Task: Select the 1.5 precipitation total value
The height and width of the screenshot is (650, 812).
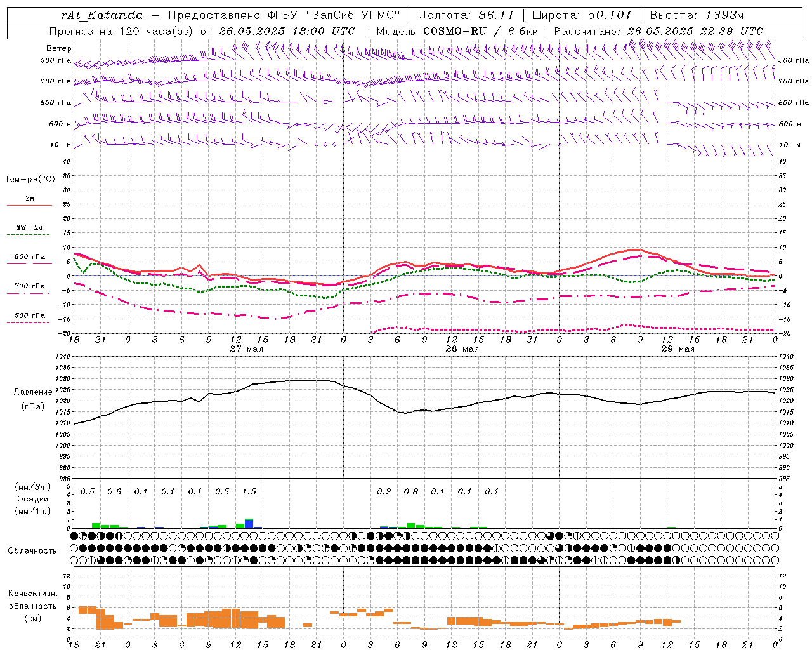Action: (249, 491)
